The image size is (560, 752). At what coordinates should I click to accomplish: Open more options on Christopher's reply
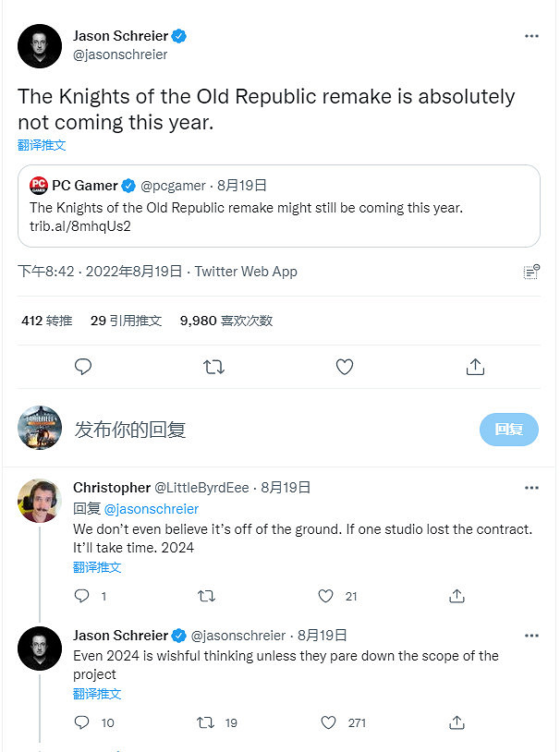coord(531,487)
